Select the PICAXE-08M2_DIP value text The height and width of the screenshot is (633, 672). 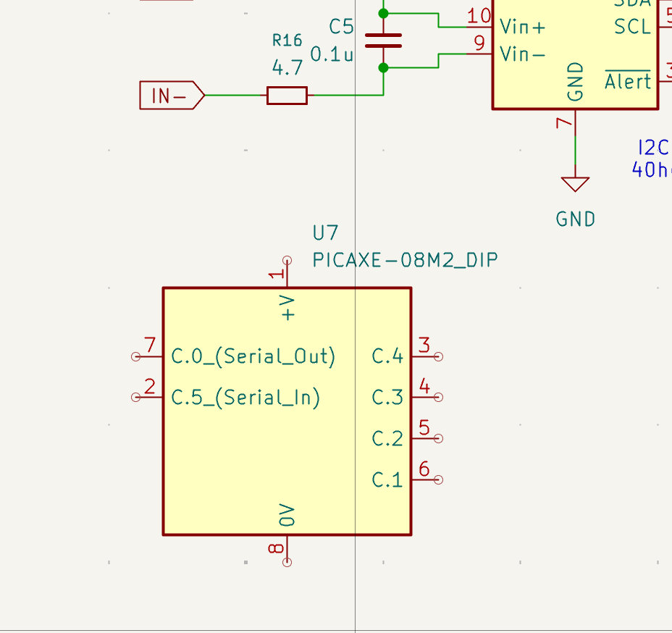405,260
